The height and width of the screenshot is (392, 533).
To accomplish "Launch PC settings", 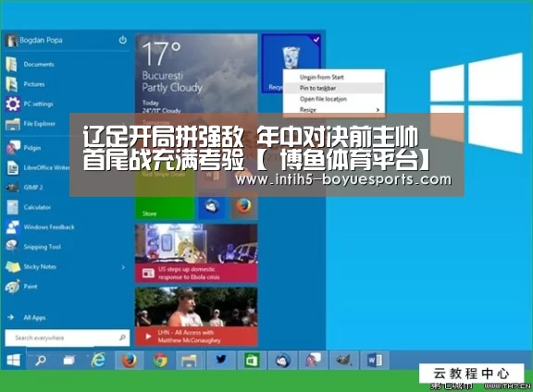I will point(30,104).
